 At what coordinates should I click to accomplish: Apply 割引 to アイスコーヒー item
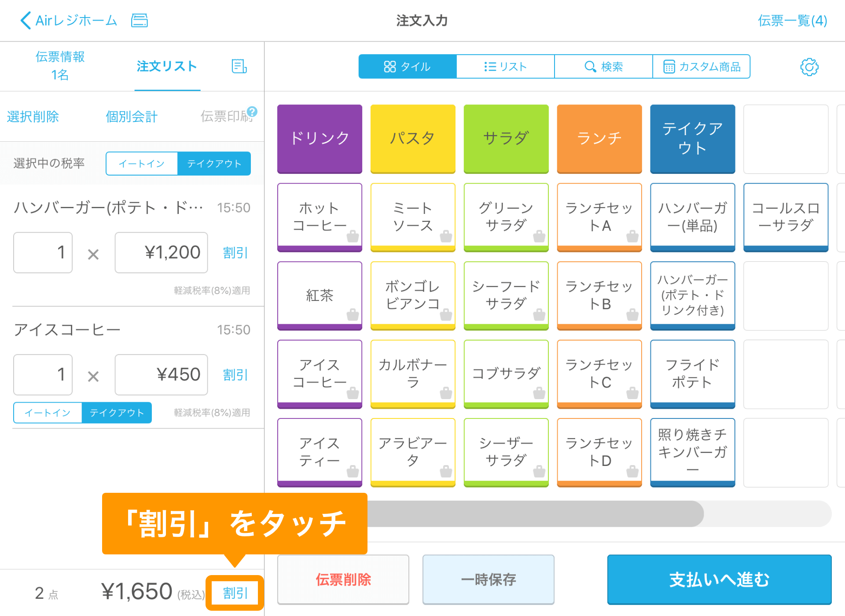pyautogui.click(x=235, y=375)
